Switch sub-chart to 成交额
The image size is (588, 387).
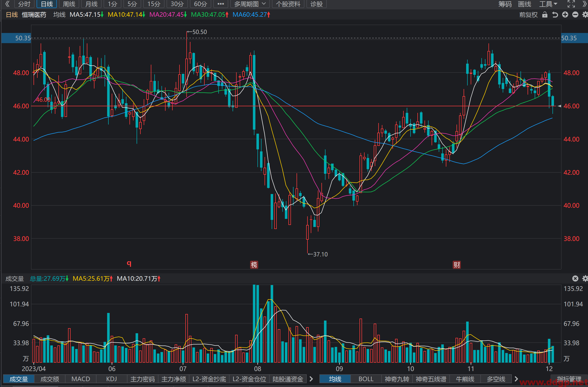50,379
